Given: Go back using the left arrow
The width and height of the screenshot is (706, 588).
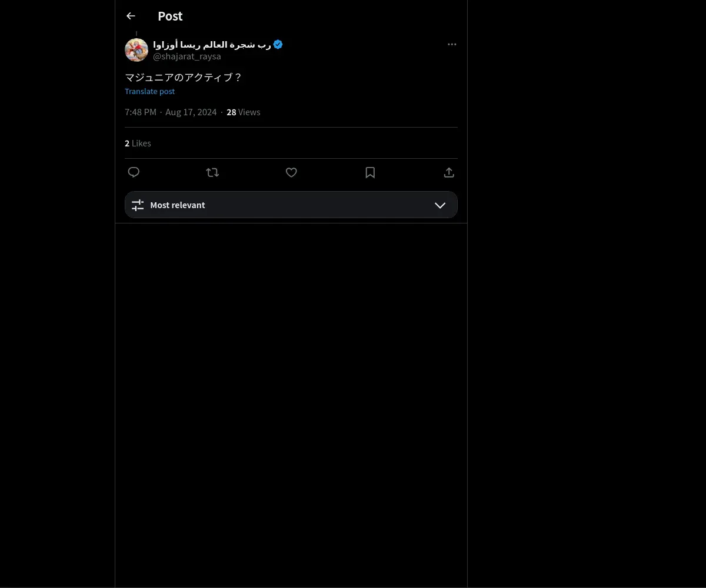Looking at the screenshot, I should pos(131,16).
